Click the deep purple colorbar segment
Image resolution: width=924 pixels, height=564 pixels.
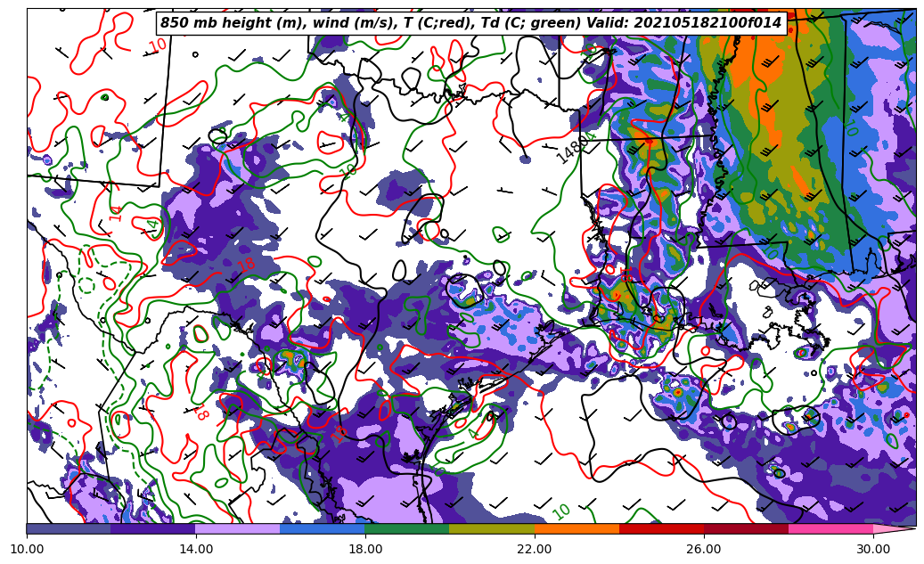point(153,528)
